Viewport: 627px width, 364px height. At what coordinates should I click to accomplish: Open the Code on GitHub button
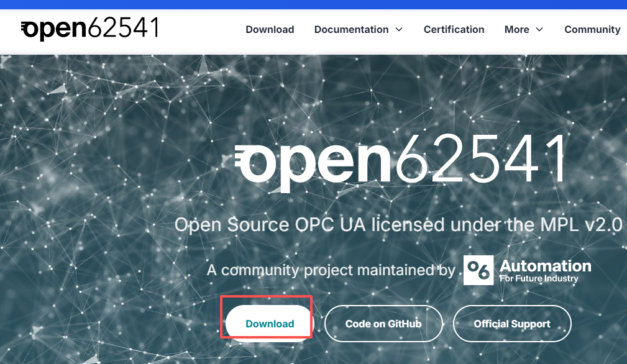coord(383,324)
